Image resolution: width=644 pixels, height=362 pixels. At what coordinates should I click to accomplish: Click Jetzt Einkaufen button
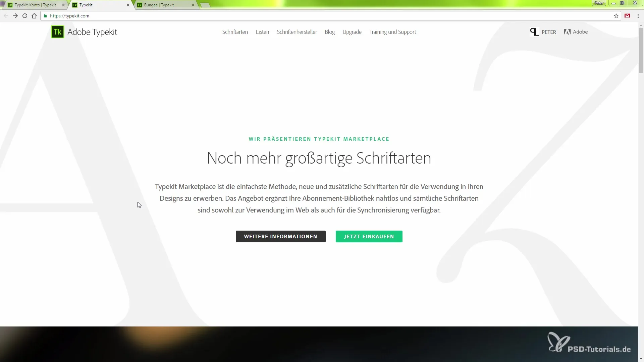coord(369,236)
